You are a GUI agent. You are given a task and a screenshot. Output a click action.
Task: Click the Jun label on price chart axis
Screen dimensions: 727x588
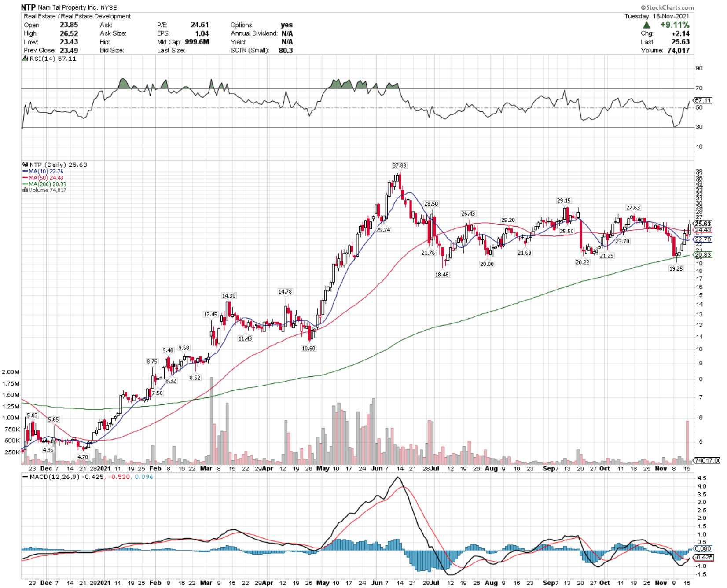pyautogui.click(x=377, y=468)
